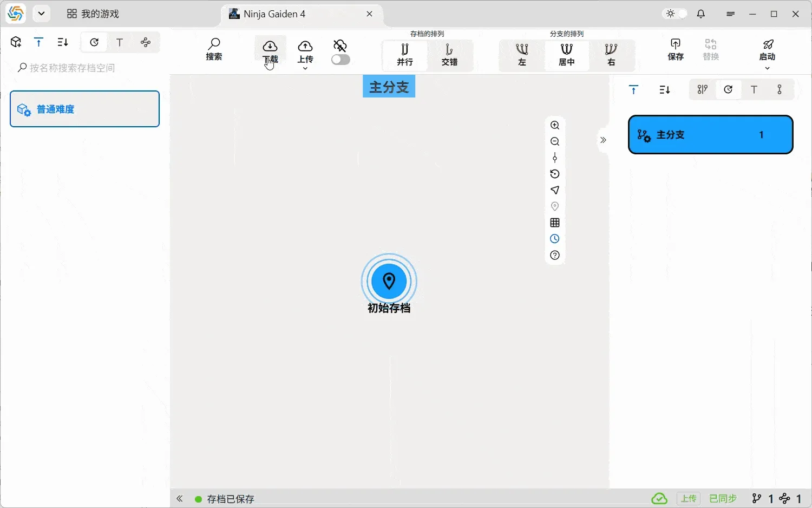Switch branch sorting to time mode clock icon
The height and width of the screenshot is (508, 812).
[729, 89]
